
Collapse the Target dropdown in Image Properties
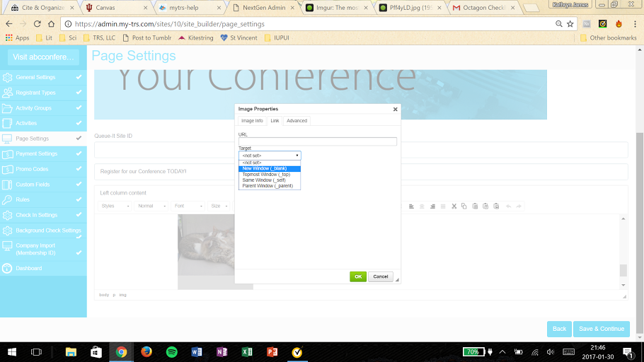(270, 155)
